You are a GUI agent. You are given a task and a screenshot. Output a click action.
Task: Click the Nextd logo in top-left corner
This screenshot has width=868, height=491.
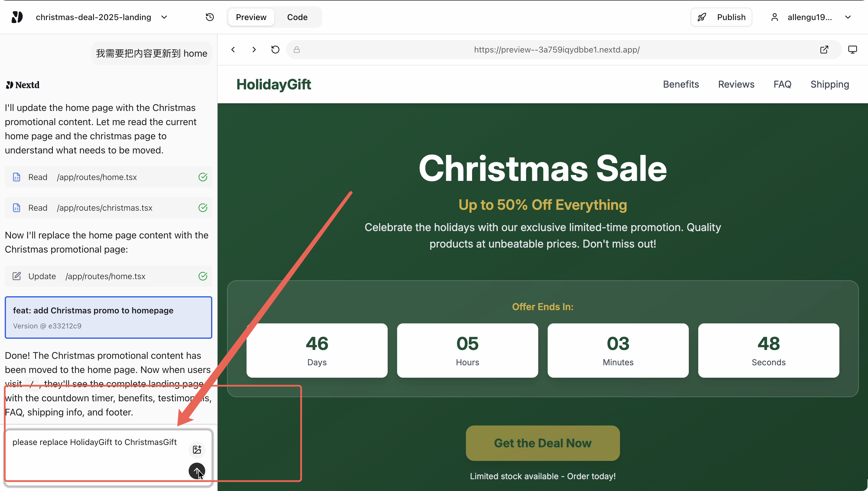[x=17, y=17]
